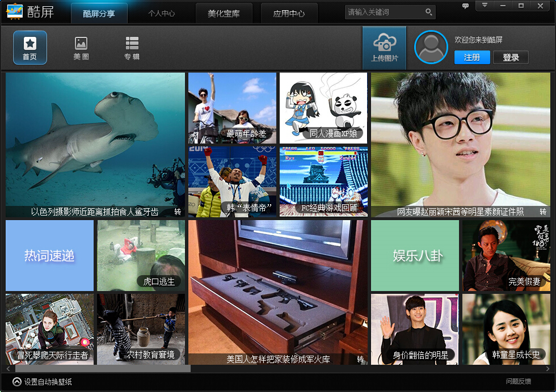
Task: Select the 酷屏分享 tab
Action: [x=99, y=12]
